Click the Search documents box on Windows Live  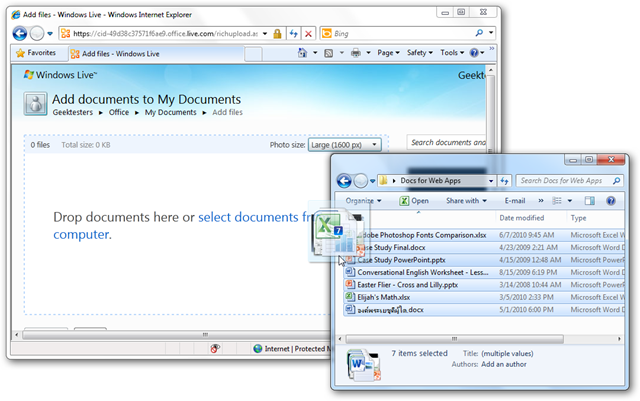pos(447,143)
